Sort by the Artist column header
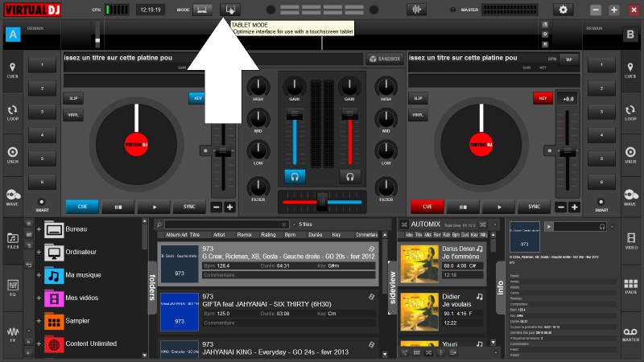Screen dimensions: 644x362 tap(219, 235)
